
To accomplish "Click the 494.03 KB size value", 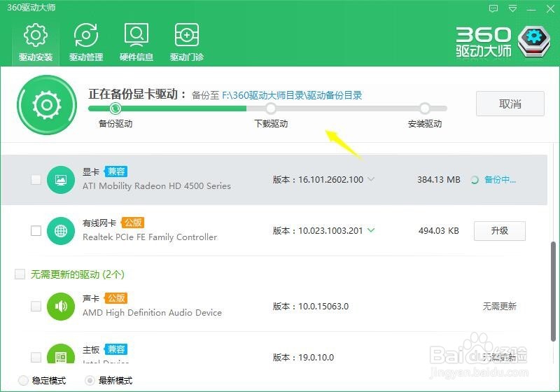I will click(439, 231).
